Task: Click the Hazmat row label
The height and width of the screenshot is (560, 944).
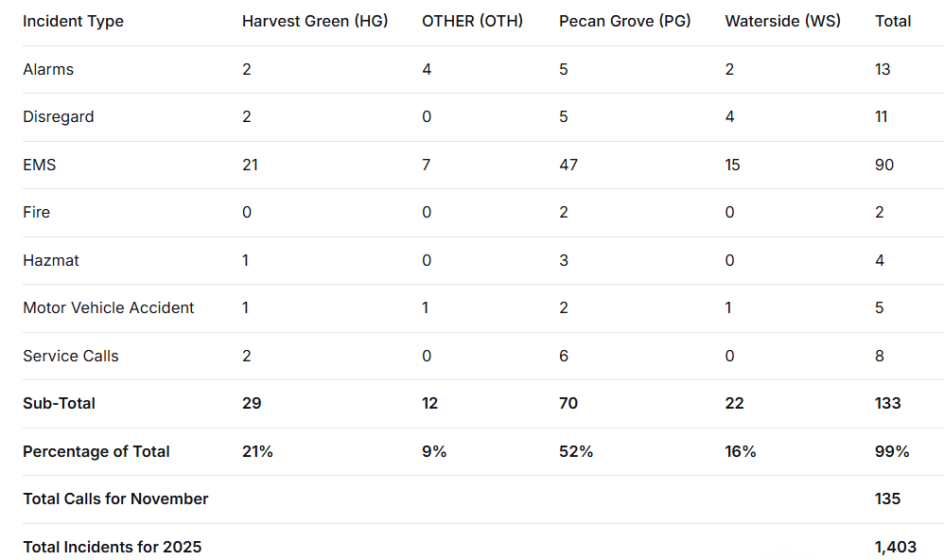Action: (51, 260)
